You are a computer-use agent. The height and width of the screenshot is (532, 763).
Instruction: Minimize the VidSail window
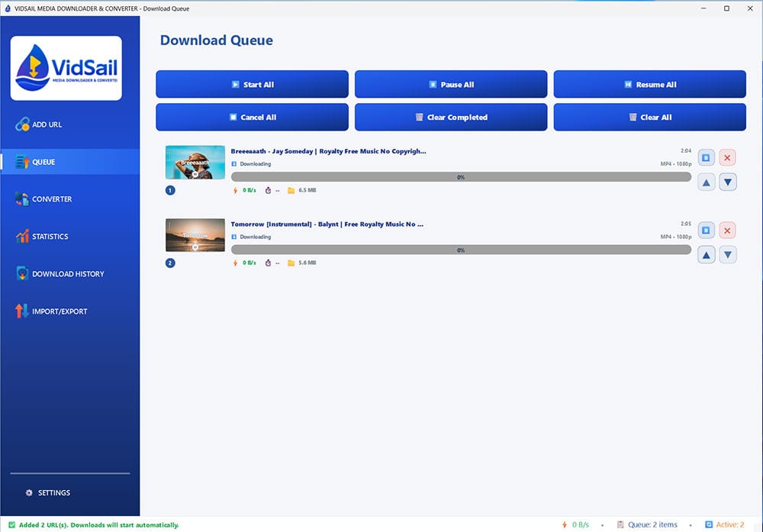coord(703,8)
